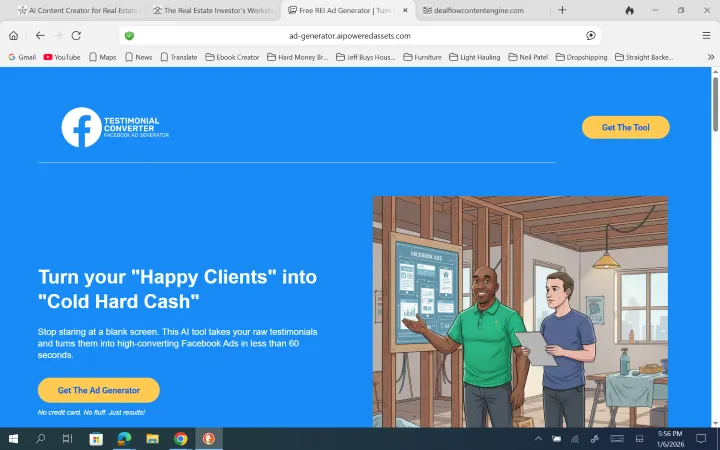The image size is (720, 450).
Task: Open the notification center icon
Action: [701, 439]
